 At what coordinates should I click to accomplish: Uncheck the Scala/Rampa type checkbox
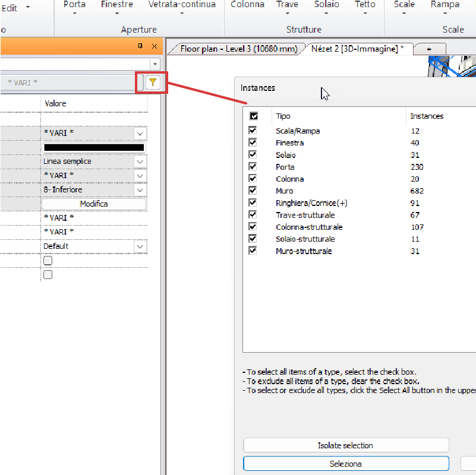[x=253, y=131]
